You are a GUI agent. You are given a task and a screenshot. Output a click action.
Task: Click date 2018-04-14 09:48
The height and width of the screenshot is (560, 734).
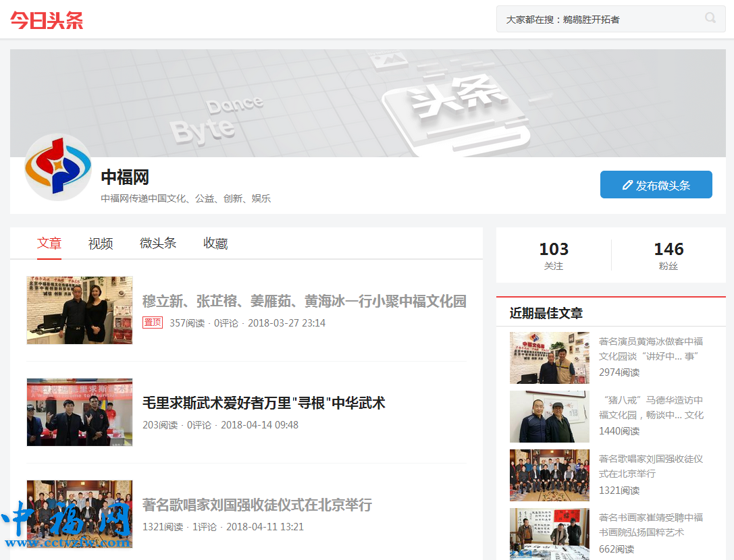pyautogui.click(x=259, y=425)
